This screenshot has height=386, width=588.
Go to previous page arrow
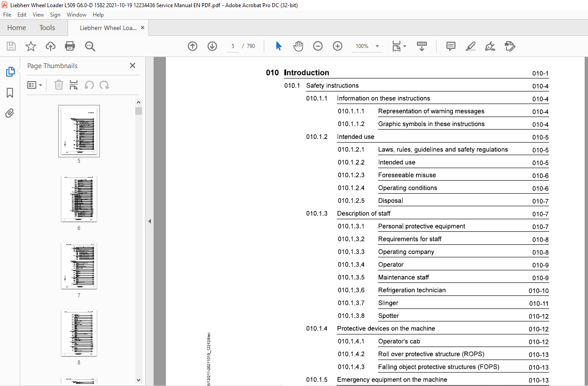pos(193,46)
